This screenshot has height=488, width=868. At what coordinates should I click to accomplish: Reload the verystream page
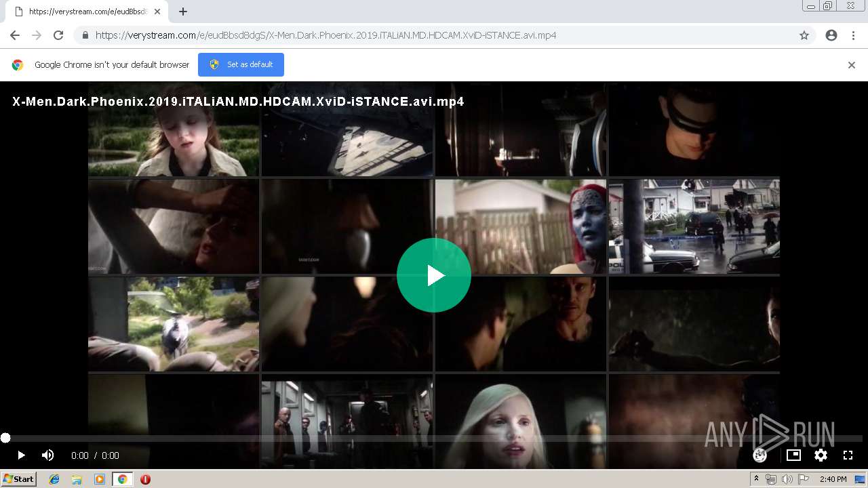(x=58, y=35)
